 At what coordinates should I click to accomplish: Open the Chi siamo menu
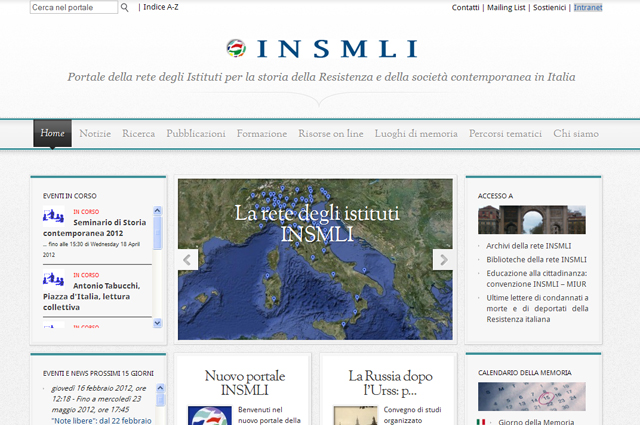[576, 134]
